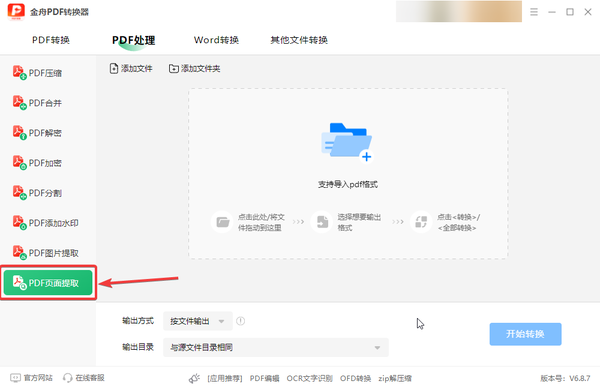Viewport: 600px width, 390px height.
Task: Open the hamburger menu in title bar
Action: tap(534, 12)
